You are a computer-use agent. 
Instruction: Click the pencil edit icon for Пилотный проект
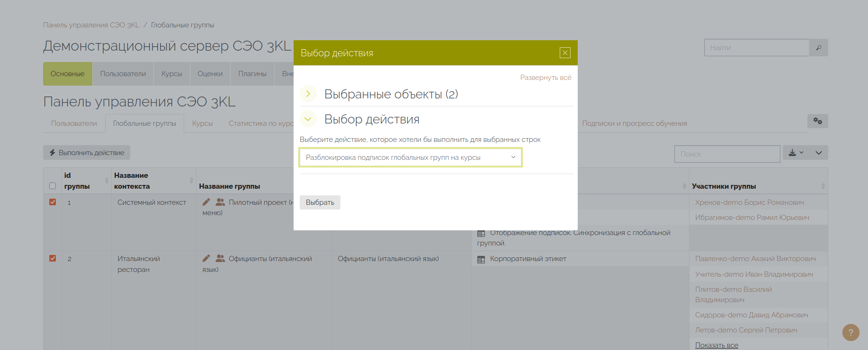click(x=206, y=202)
